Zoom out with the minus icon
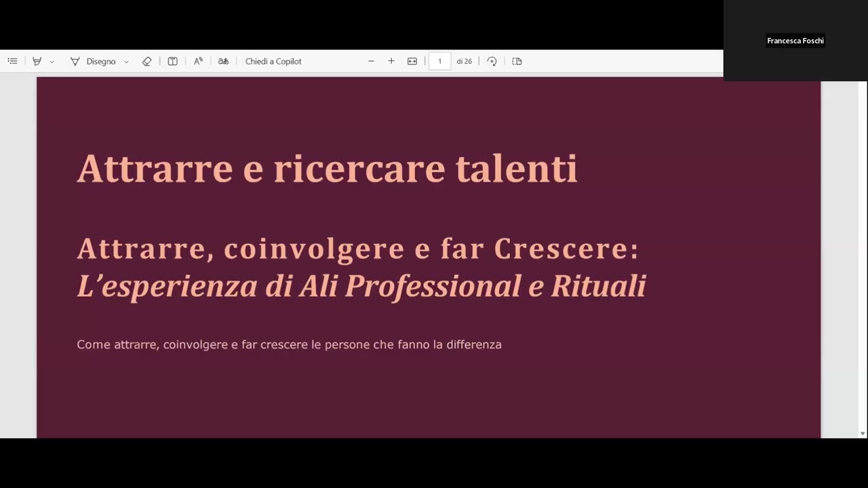Image resolution: width=868 pixels, height=488 pixels. [371, 61]
